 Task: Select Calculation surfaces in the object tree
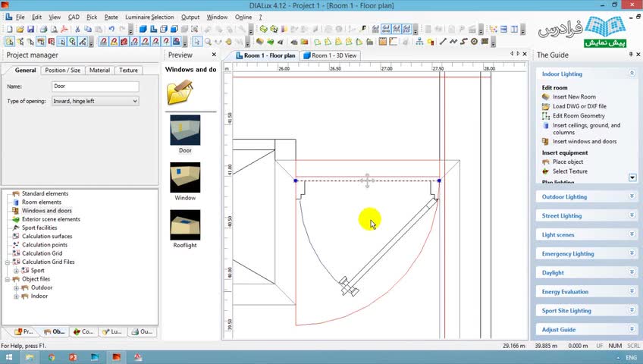click(47, 236)
